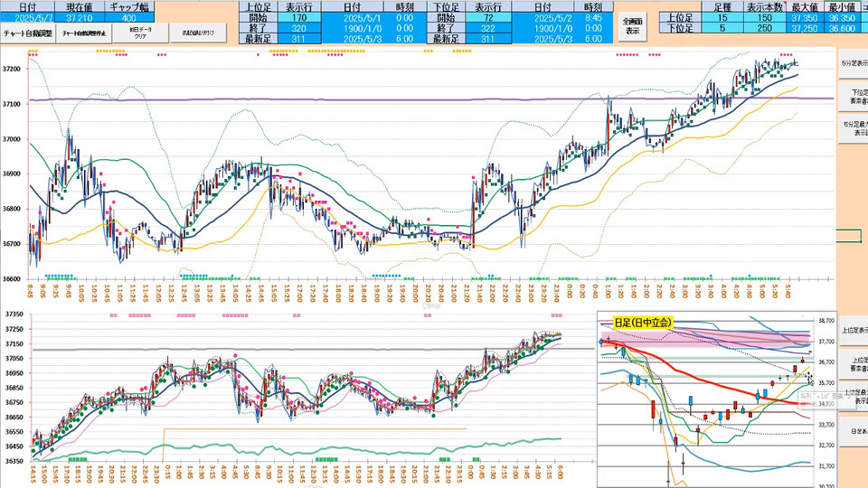Click the 前日データクリア button

pyautogui.click(x=141, y=33)
